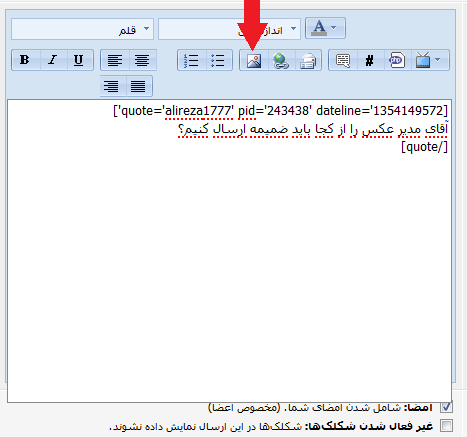Image resolution: width=467 pixels, height=437 pixels.
Task: Justify the text alignment
Action: (138, 86)
